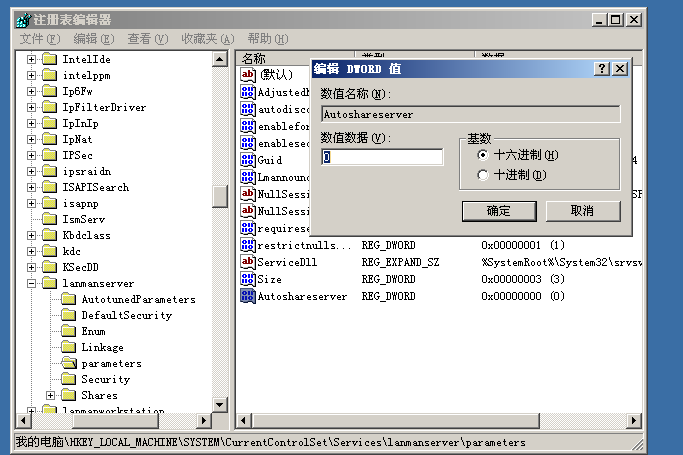The image size is (683, 455).
Task: Expand the IntelIde tree node
Action: 31,59
